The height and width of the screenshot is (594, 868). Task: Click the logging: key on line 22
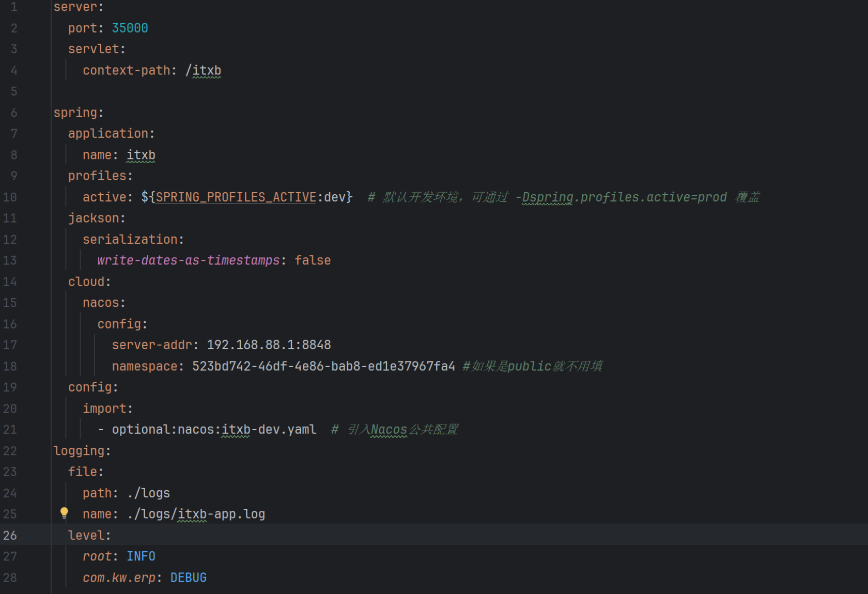[x=81, y=450]
